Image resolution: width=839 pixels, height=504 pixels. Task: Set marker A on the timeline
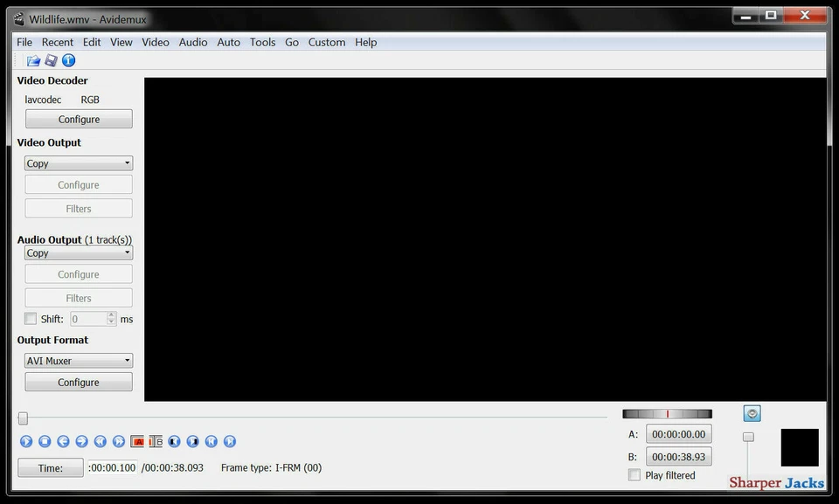pos(137,441)
